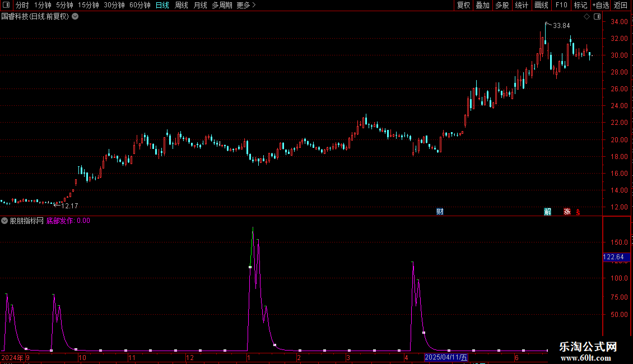
Task: Select the 1分钟 period tab
Action: 43,5
